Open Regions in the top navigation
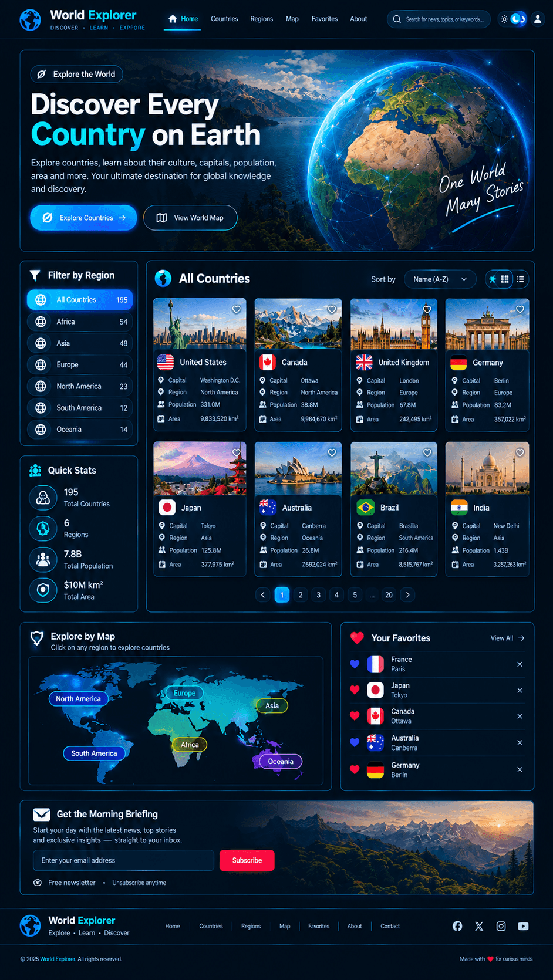This screenshot has width=553, height=980. pos(261,19)
